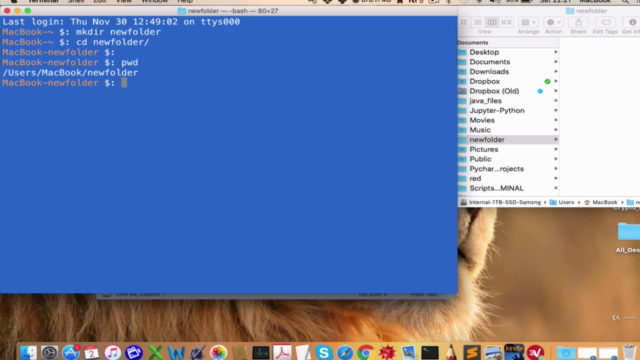This screenshot has height=360, width=640.
Task: Expand the Jupyter-Python folder arrow
Action: coord(556,111)
